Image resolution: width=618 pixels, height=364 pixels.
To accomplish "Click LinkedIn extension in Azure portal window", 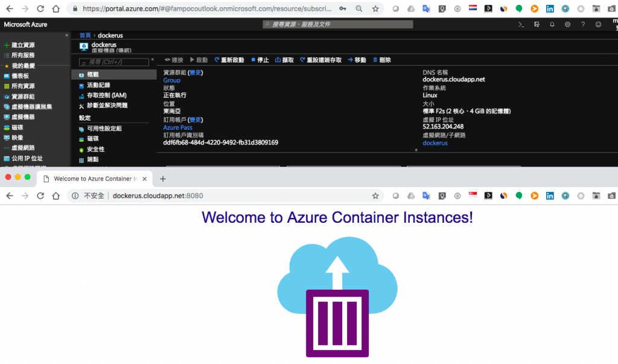I will pos(550,8).
